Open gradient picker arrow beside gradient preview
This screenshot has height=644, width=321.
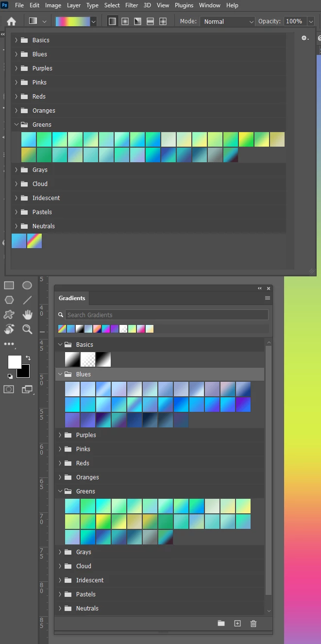pyautogui.click(x=93, y=21)
